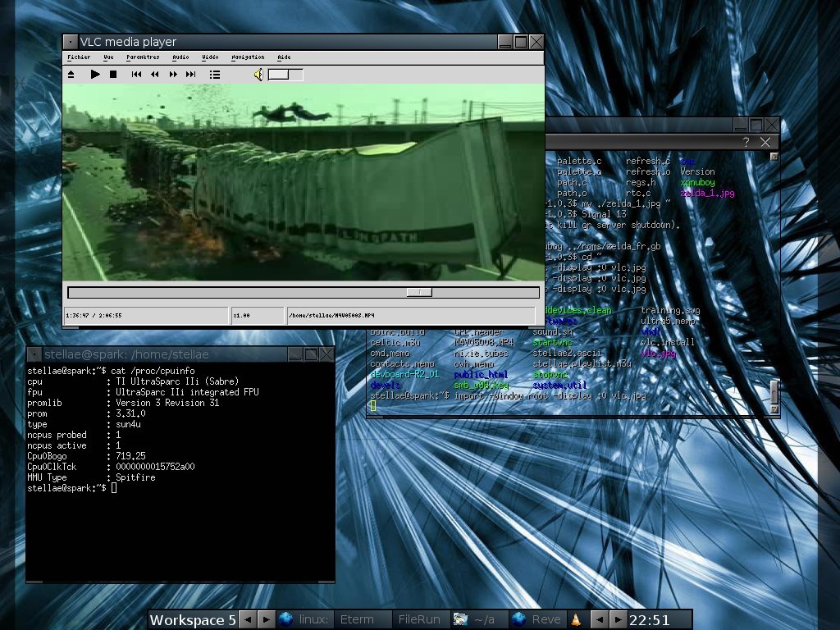This screenshot has width=840, height=630.
Task: Click scroll-up arrow in rear terminal
Action: tap(774, 157)
